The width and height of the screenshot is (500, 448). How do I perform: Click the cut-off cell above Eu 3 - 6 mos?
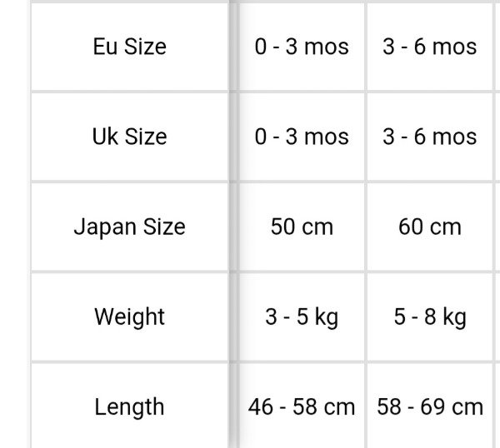pos(429,1)
